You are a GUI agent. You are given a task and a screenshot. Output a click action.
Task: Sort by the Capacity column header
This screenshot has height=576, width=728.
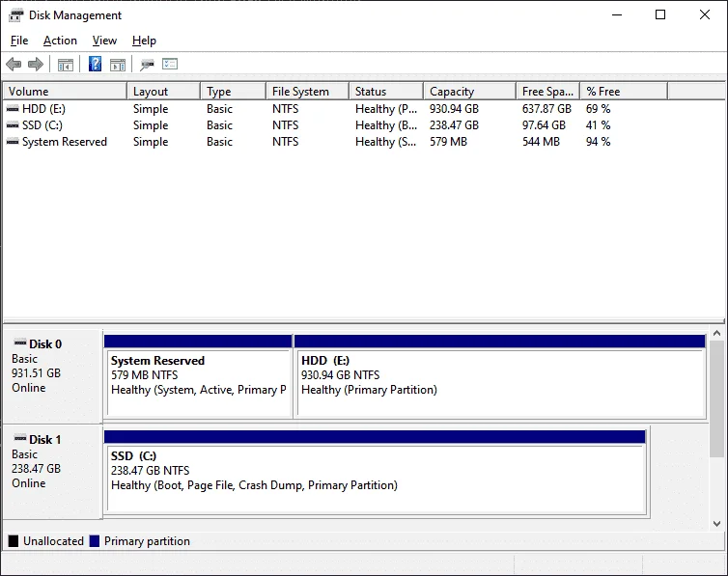pos(470,92)
